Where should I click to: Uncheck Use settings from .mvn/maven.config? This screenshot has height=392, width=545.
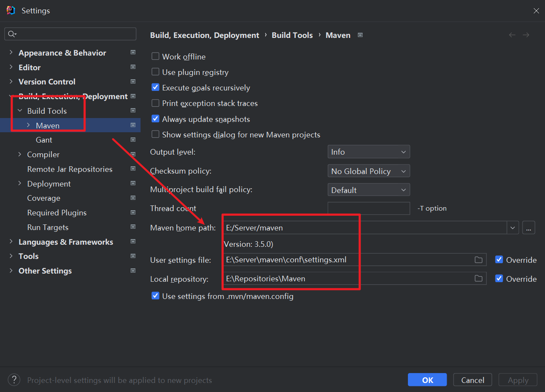coord(156,296)
